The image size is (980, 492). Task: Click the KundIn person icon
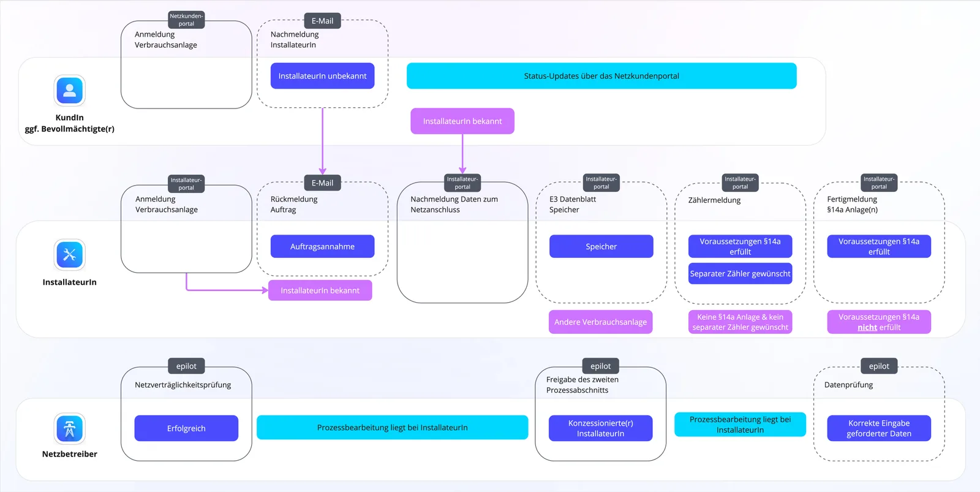coord(70,91)
